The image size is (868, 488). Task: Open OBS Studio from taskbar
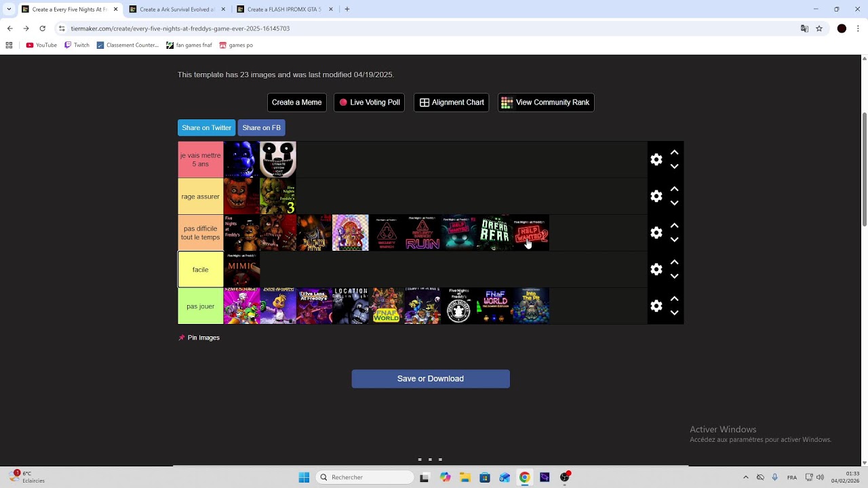point(565,477)
